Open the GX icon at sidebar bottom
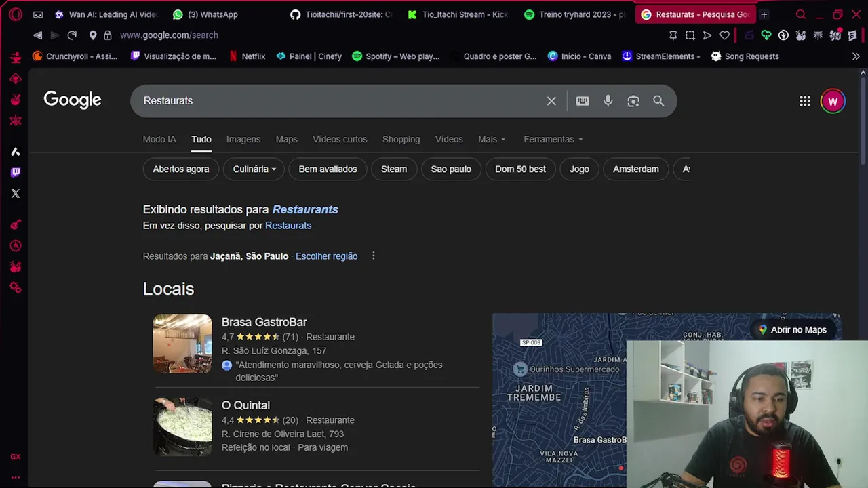 coord(16,457)
